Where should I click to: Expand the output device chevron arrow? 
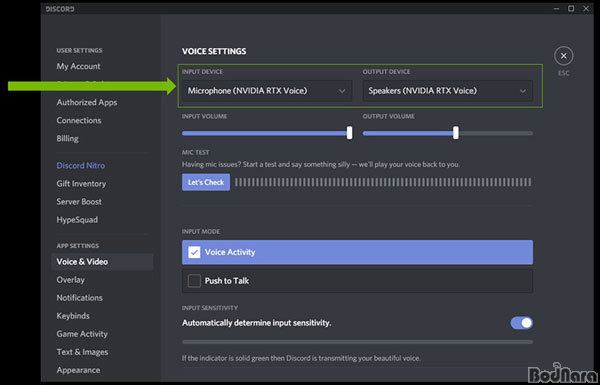coord(522,91)
